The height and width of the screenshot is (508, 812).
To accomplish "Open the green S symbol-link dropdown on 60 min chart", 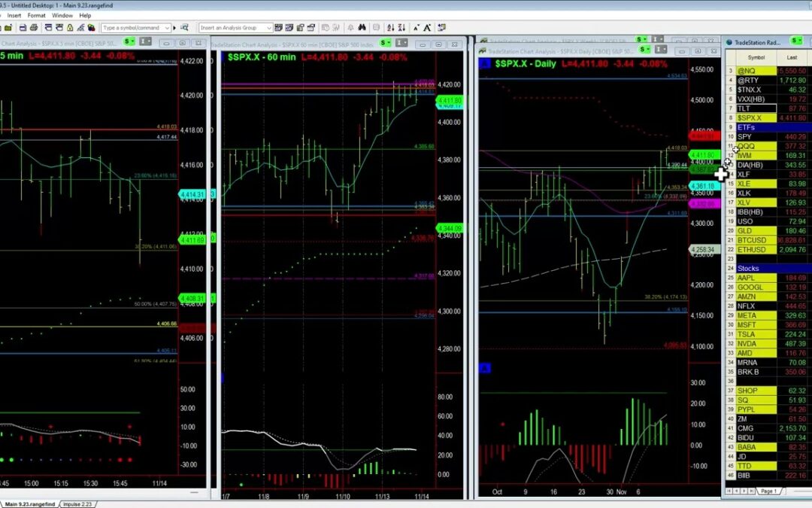I will pos(385,42).
